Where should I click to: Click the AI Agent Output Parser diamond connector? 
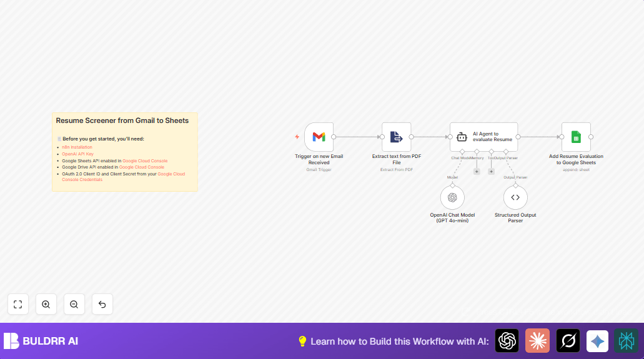[x=506, y=152]
